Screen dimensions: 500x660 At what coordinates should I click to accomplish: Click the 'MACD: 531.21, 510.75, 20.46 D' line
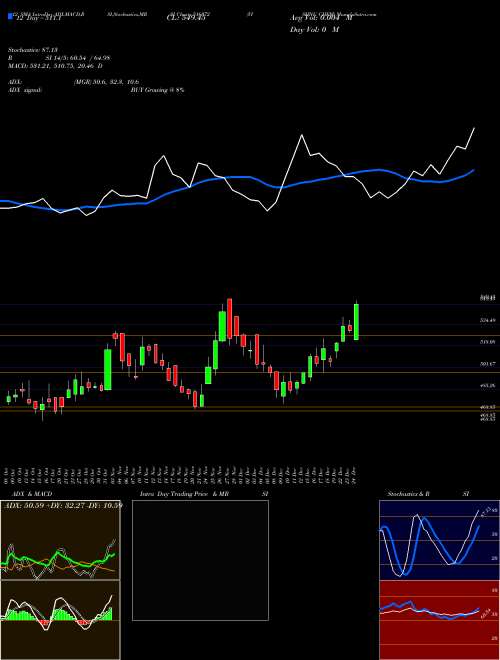(55, 66)
